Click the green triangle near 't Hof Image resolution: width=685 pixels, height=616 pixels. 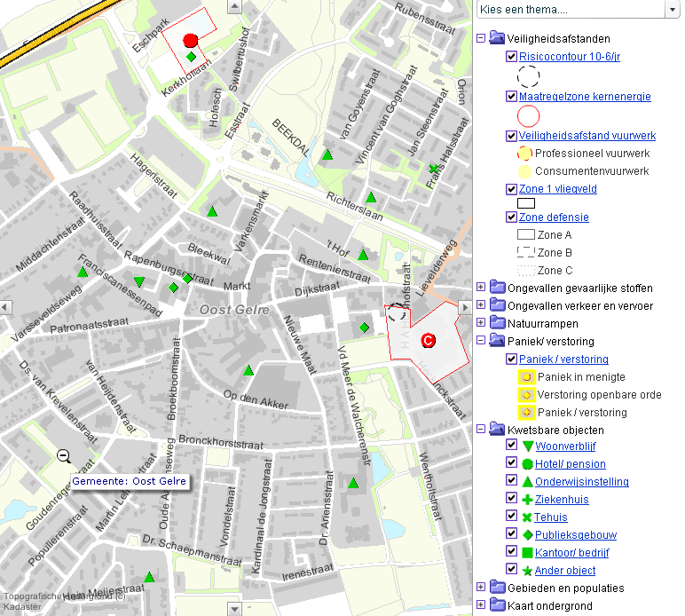(363, 255)
